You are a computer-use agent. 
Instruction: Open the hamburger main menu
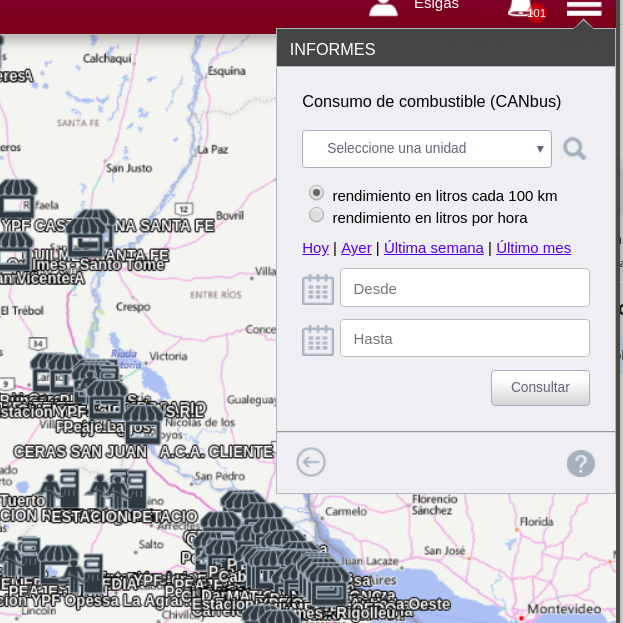coord(583,8)
